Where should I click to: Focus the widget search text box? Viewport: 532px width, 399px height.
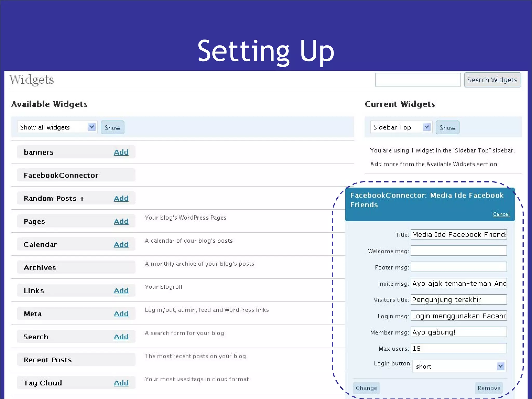[x=418, y=80]
